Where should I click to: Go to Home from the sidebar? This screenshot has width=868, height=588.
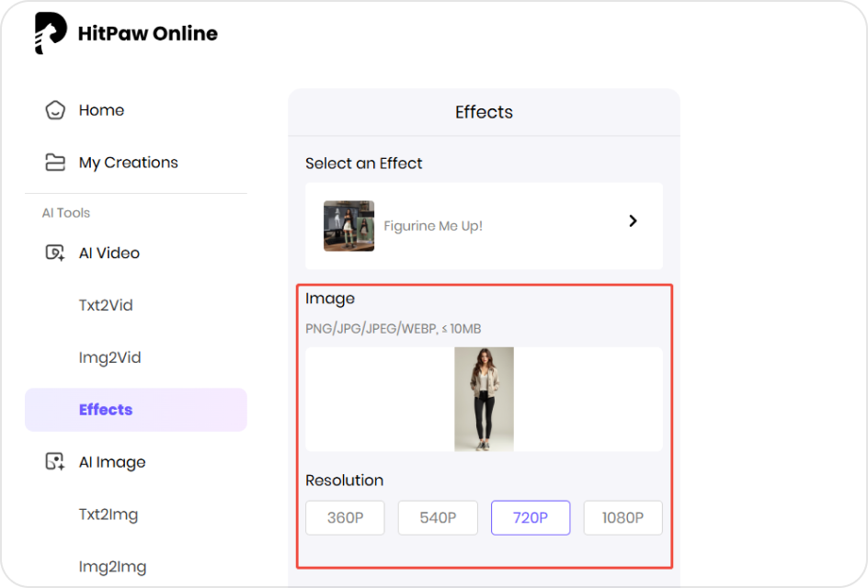click(x=101, y=109)
